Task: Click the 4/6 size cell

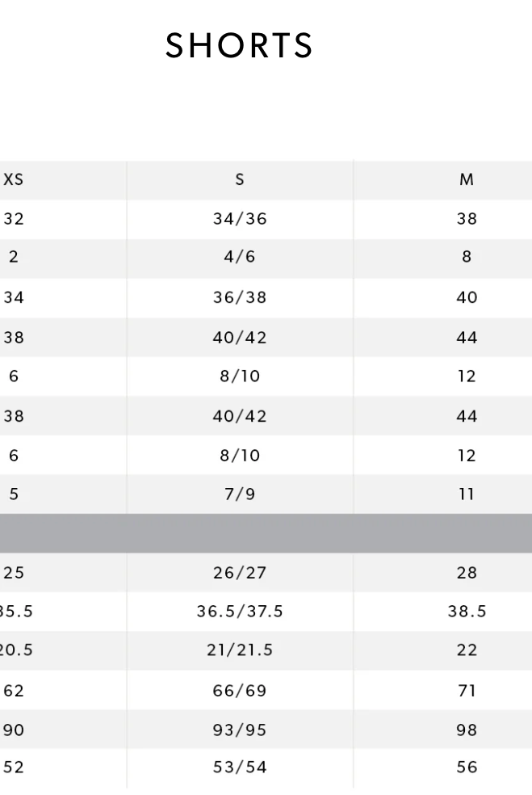Action: (x=240, y=257)
